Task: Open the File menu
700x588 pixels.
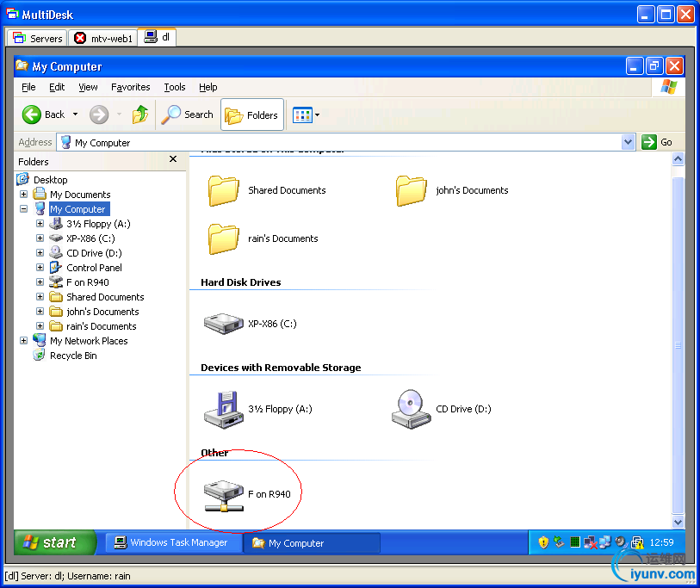Action: click(28, 87)
